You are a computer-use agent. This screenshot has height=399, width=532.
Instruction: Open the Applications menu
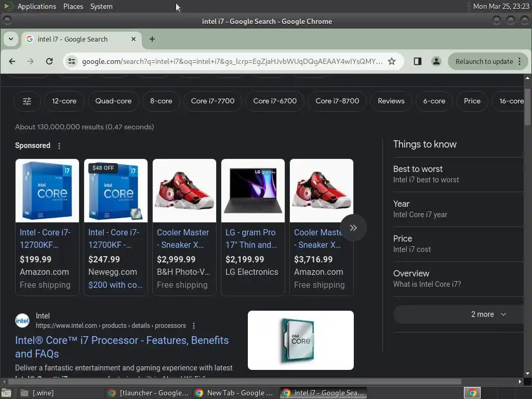pyautogui.click(x=37, y=6)
